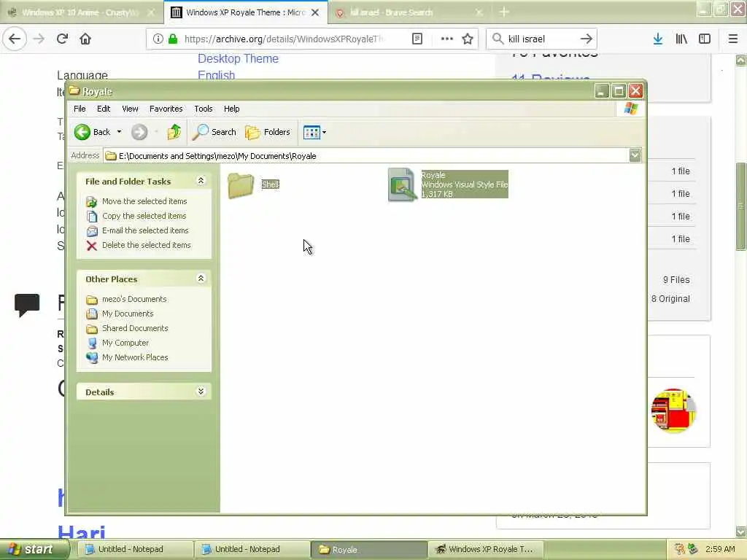Click Copy the selected items
747x560 pixels.
144,216
